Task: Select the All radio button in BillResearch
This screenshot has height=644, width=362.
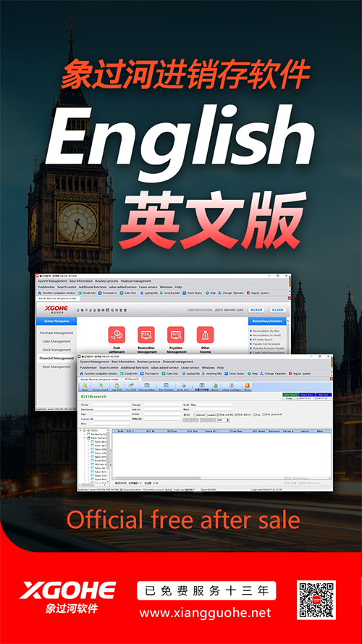Action: pyautogui.click(x=185, y=414)
